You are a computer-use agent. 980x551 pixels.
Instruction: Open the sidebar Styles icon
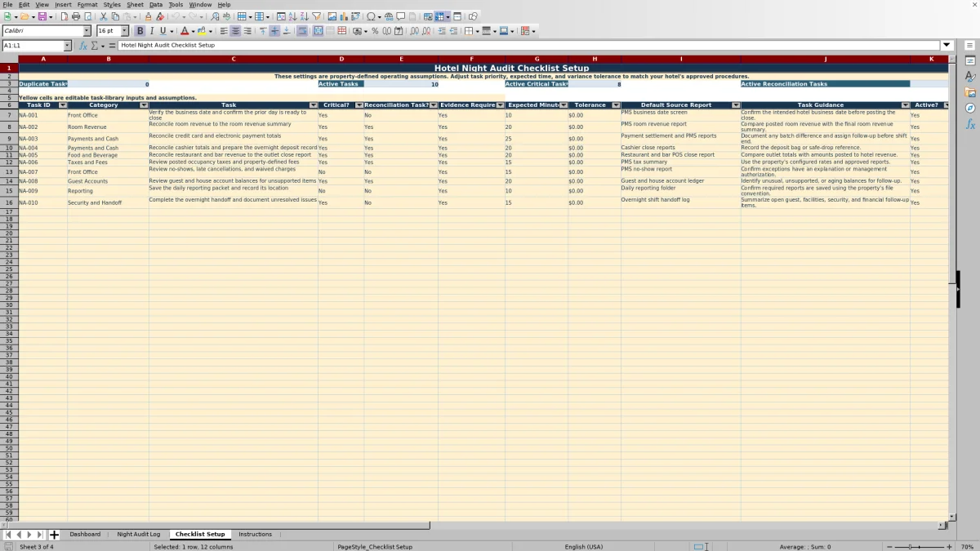(x=970, y=77)
